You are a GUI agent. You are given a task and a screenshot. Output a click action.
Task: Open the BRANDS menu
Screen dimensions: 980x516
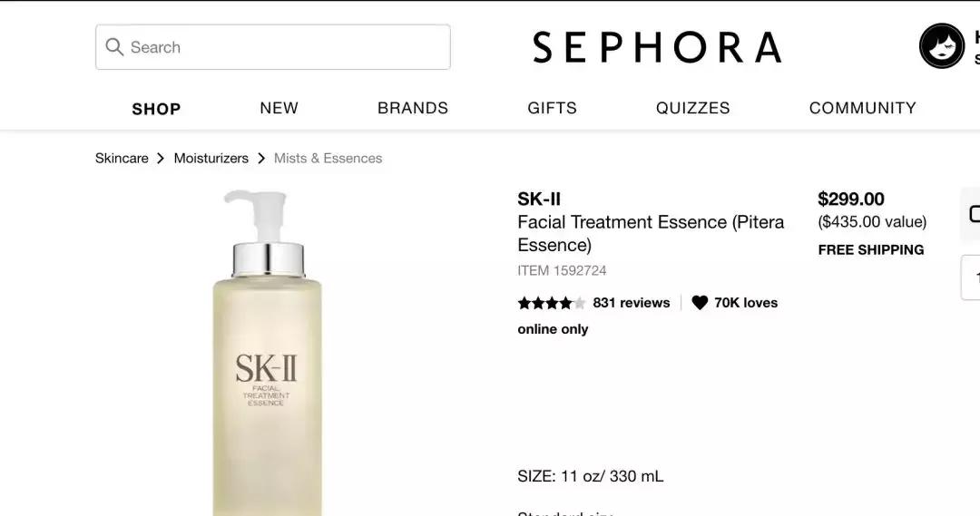[413, 108]
